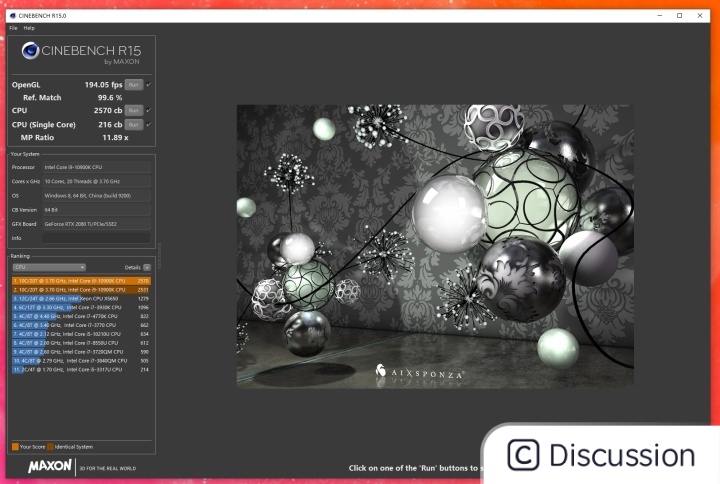This screenshot has height=484, width=720.
Task: Select the Xeon CPU X5650 ranking row
Action: click(x=81, y=298)
